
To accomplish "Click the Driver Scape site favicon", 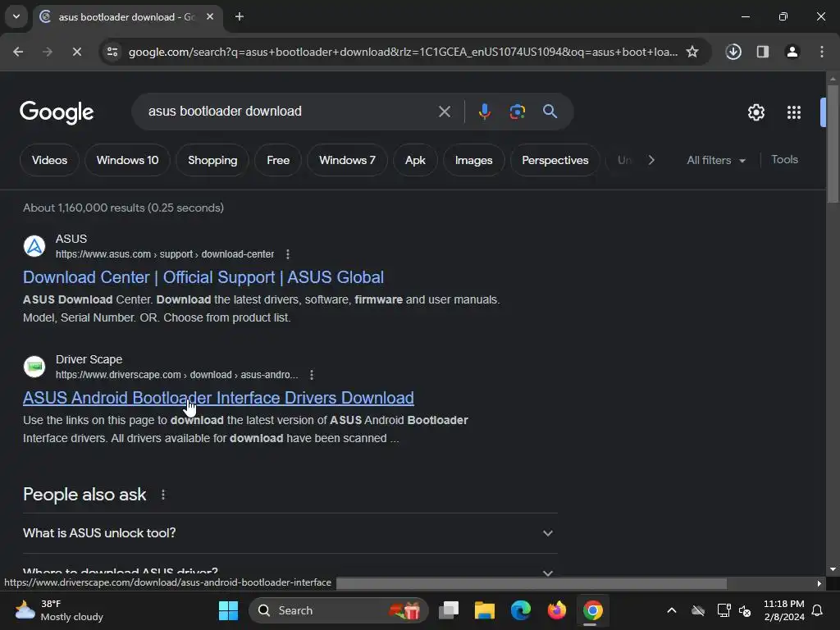I will (x=34, y=367).
